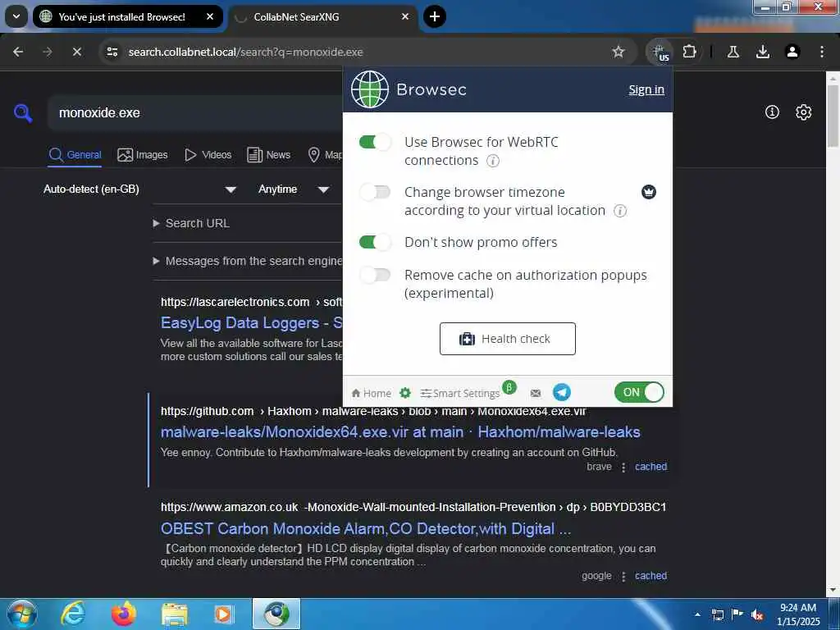The height and width of the screenshot is (630, 840).
Task: Toggle Use Browsec for WebRTC connections
Action: tap(375, 142)
